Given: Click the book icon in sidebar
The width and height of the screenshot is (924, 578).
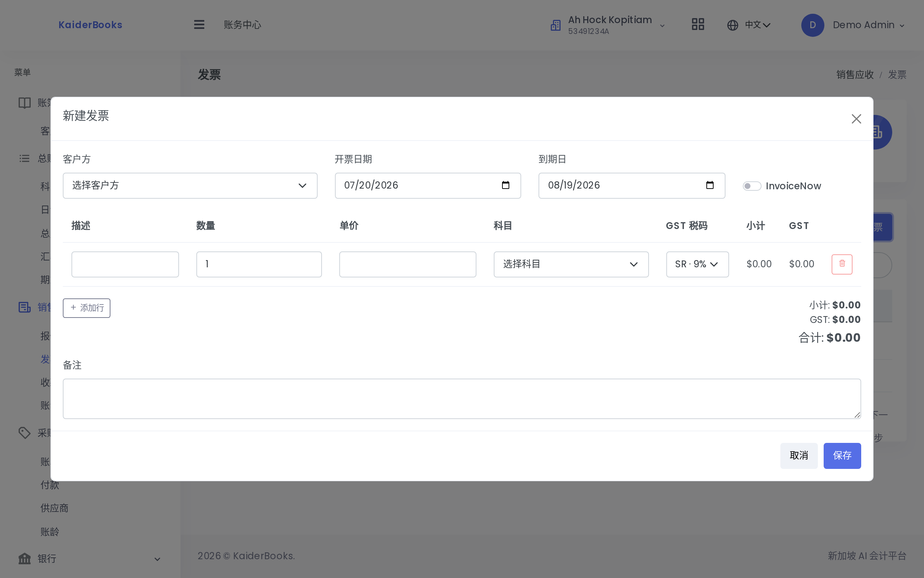Looking at the screenshot, I should click(25, 103).
